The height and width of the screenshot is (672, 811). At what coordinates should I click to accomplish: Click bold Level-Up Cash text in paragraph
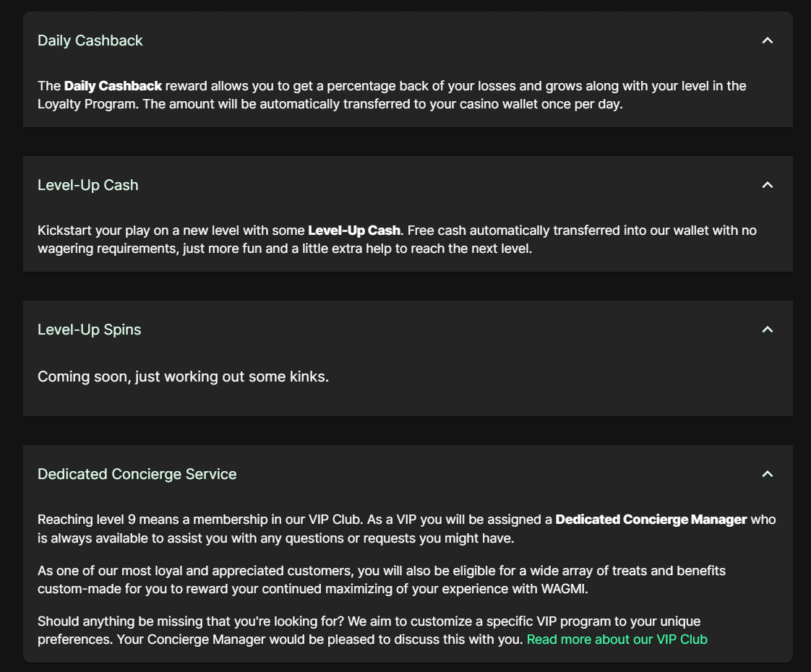click(x=353, y=231)
